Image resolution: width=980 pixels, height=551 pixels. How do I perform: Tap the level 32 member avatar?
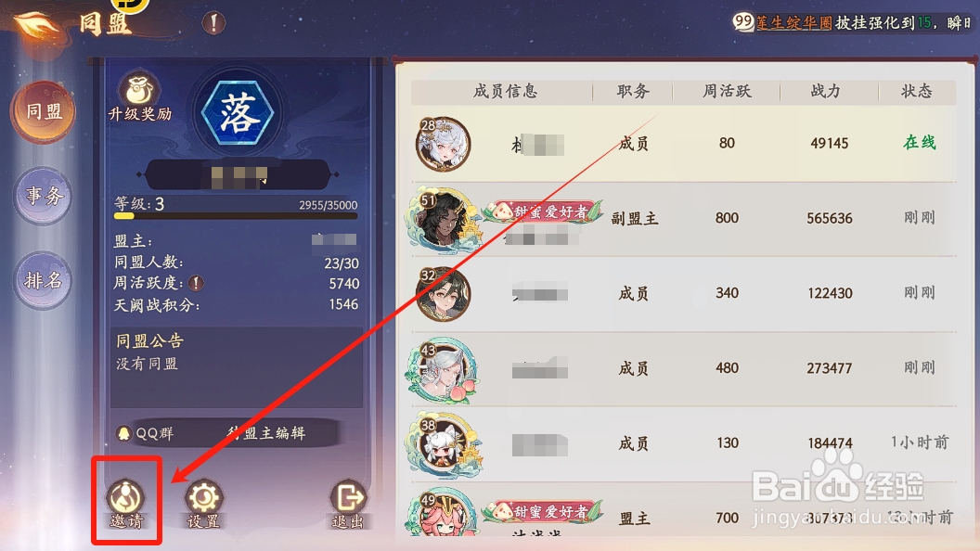pos(443,294)
